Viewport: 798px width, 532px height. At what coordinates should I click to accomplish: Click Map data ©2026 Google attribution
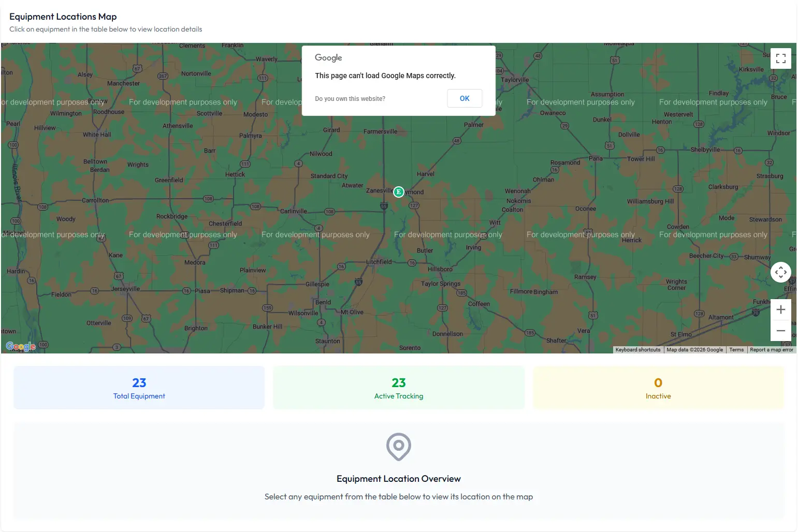tap(694, 350)
